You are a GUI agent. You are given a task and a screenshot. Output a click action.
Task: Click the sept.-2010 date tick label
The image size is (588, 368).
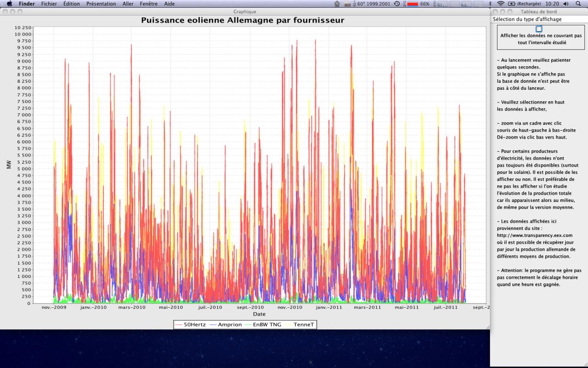click(250, 307)
